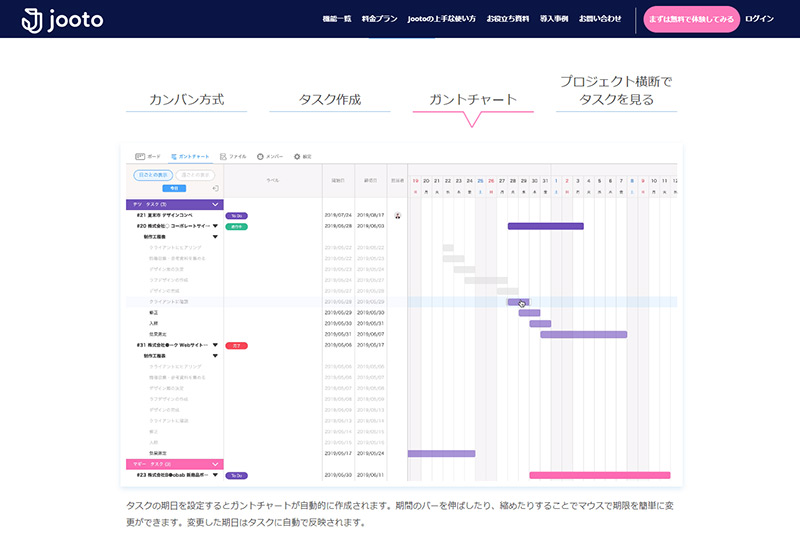The width and height of the screenshot is (800, 543).
Task: Expand task #23 with its triangle arrow
Action: [x=215, y=475]
